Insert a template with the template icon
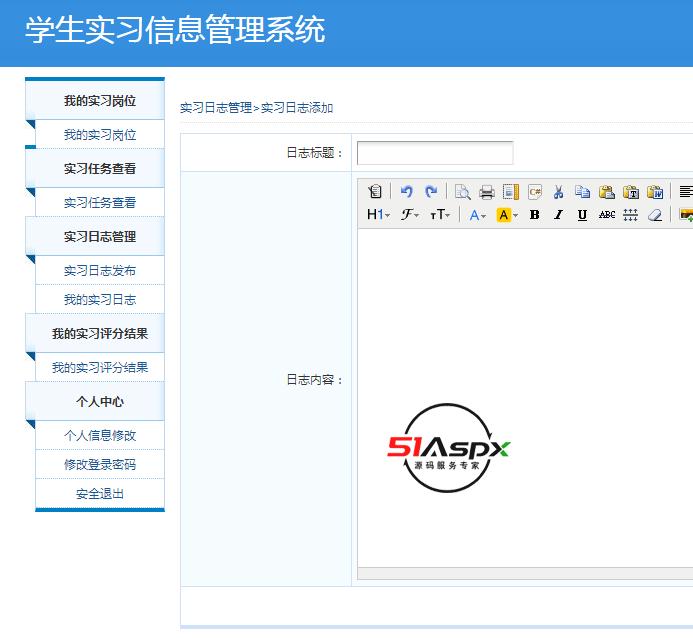 tap(511, 192)
